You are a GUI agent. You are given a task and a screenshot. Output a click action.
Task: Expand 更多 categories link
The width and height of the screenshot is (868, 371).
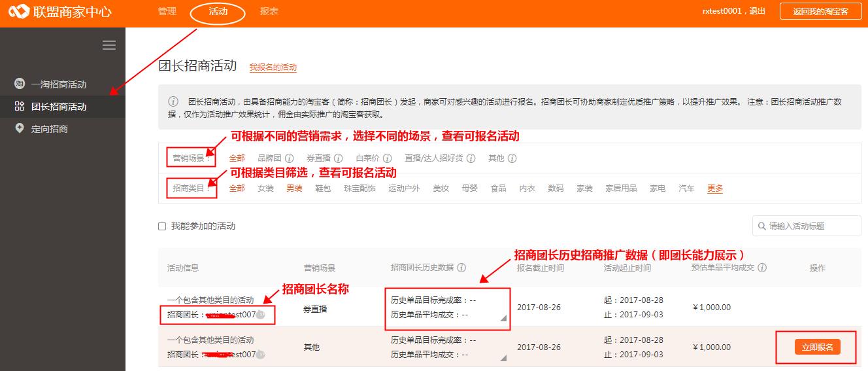point(715,188)
